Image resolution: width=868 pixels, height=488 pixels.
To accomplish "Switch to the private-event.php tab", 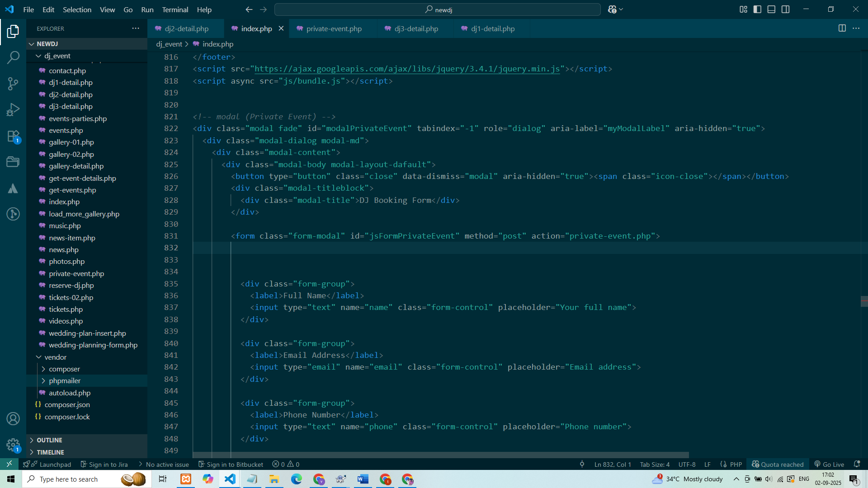I will (334, 28).
